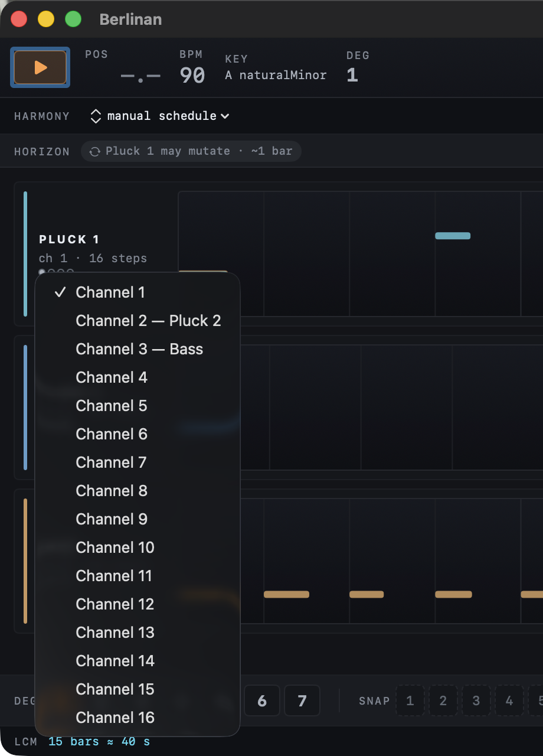Click the second tan note in the bottom track
543x756 pixels.
(x=367, y=594)
